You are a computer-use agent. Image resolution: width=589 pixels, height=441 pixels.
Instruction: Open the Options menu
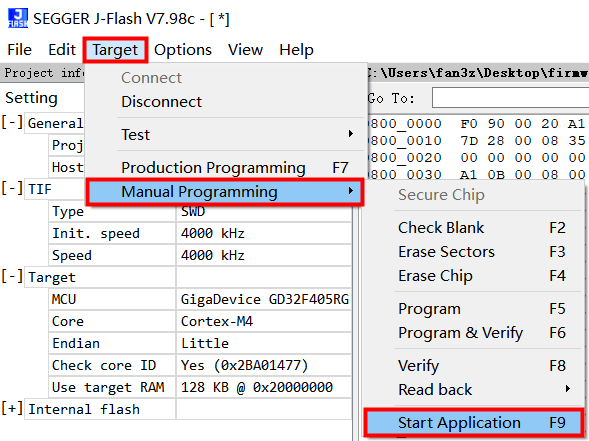[x=183, y=50]
